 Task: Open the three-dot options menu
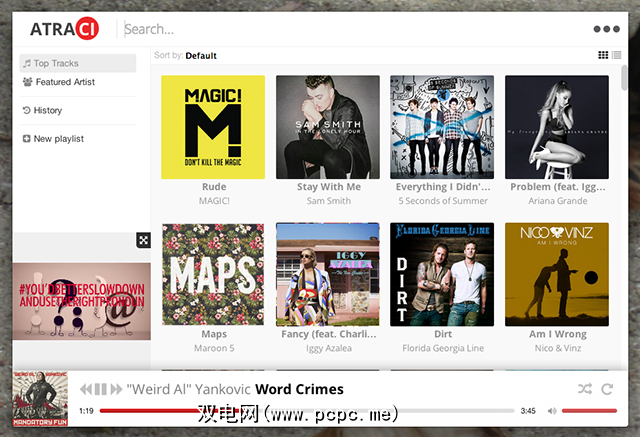tap(607, 29)
